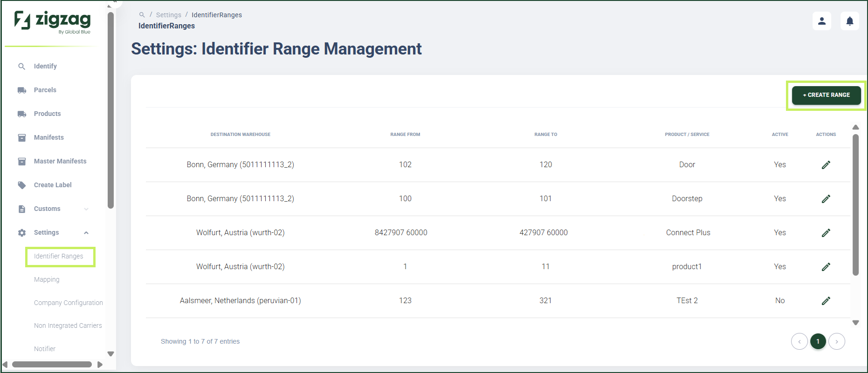Sort by Product / Service column header

[x=687, y=135]
